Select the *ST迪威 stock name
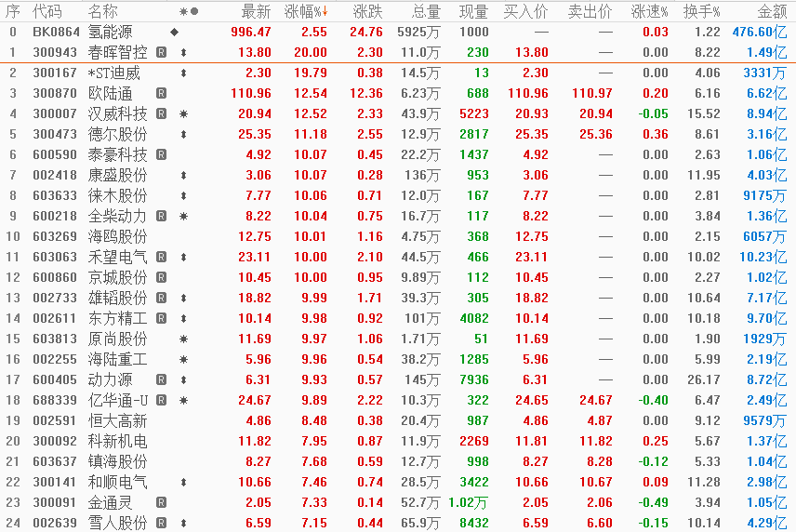Image resolution: width=796 pixels, height=532 pixels. 113,73
